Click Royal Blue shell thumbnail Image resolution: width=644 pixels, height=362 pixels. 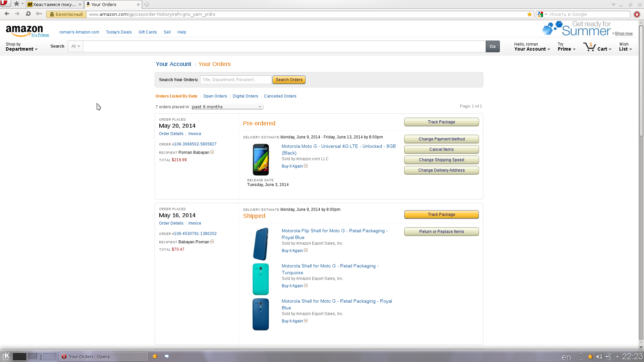click(261, 314)
